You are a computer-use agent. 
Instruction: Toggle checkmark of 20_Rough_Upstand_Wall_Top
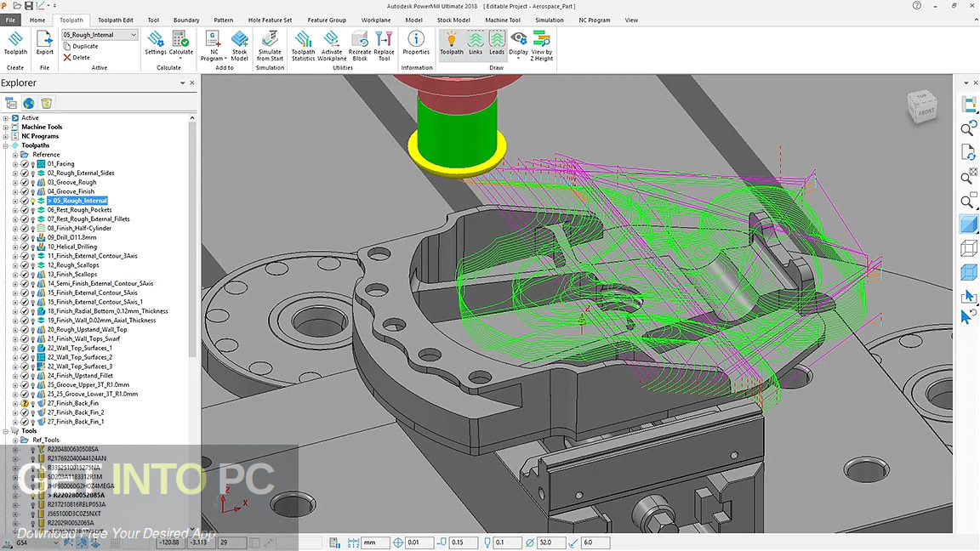pyautogui.click(x=25, y=330)
